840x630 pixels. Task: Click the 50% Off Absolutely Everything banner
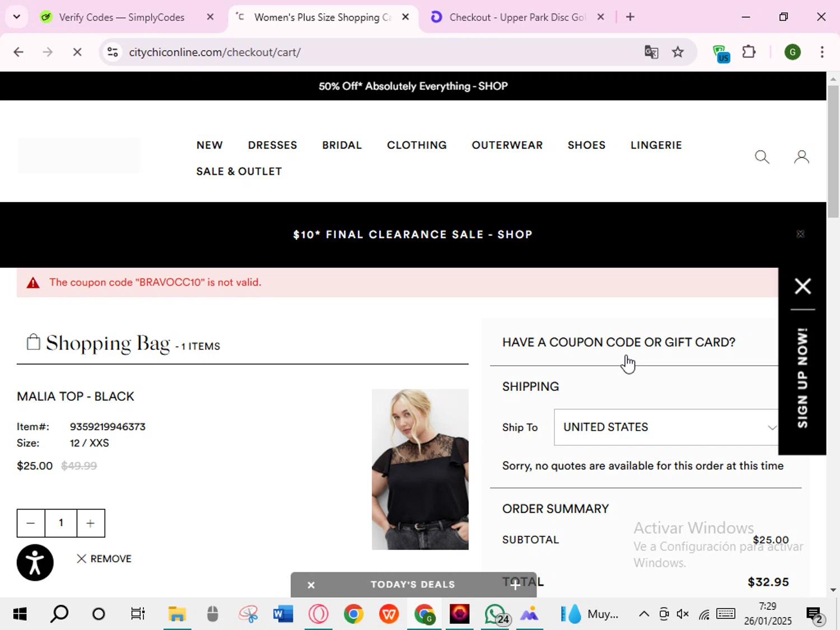tap(413, 86)
